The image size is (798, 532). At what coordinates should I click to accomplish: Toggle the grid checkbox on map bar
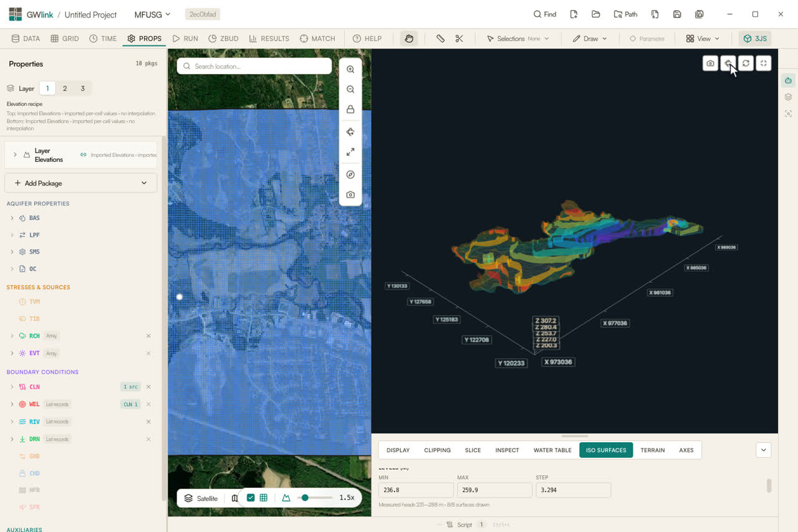[251, 498]
